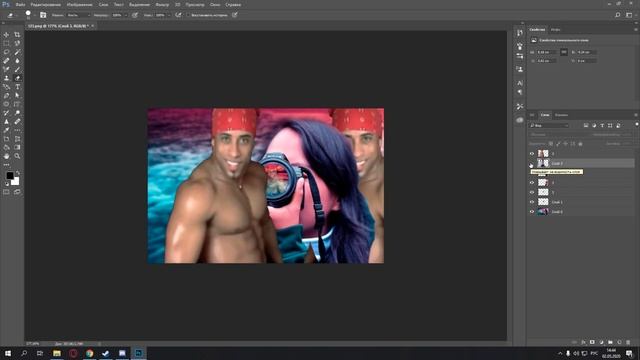640x360 pixels.
Task: Select the Eyedropper tool
Action: [6, 130]
